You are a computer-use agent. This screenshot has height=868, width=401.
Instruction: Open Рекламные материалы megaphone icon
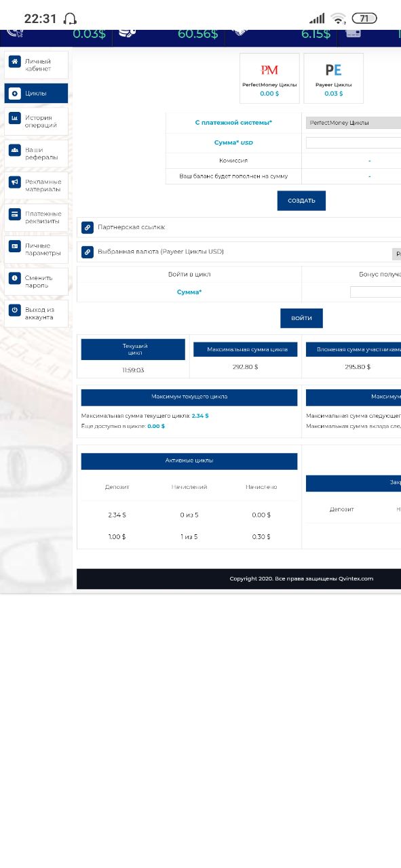pyautogui.click(x=14, y=182)
